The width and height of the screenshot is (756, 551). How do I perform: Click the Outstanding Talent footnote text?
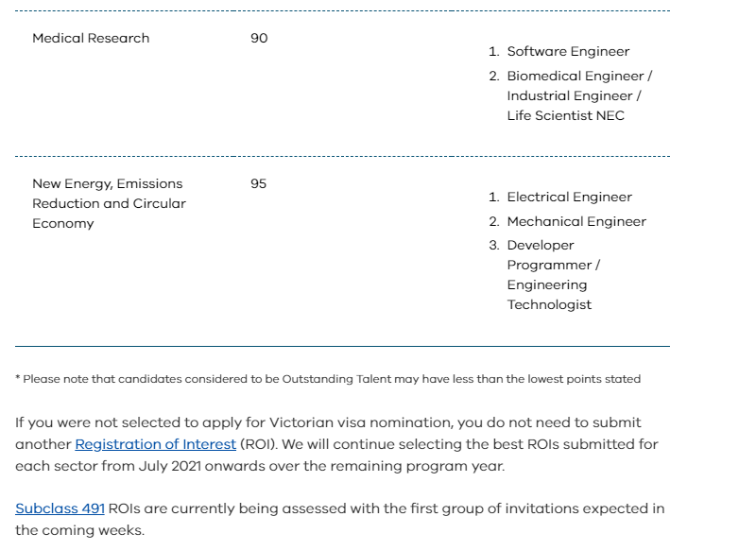[x=328, y=379]
